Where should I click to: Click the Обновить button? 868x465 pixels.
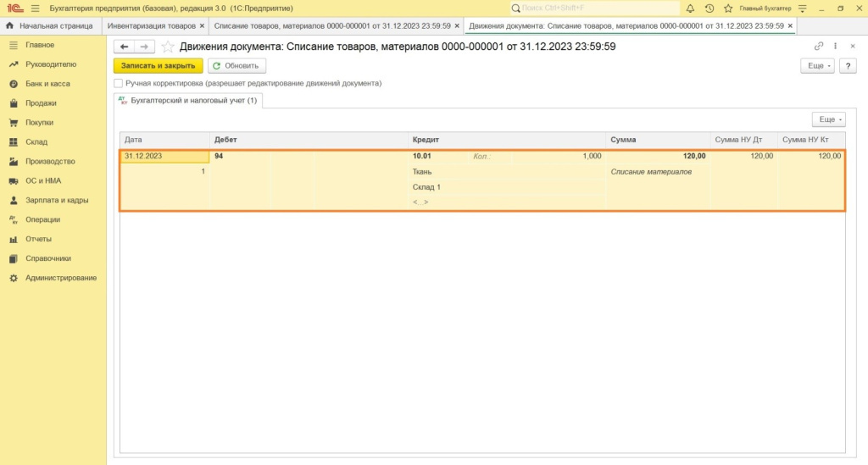click(x=237, y=66)
